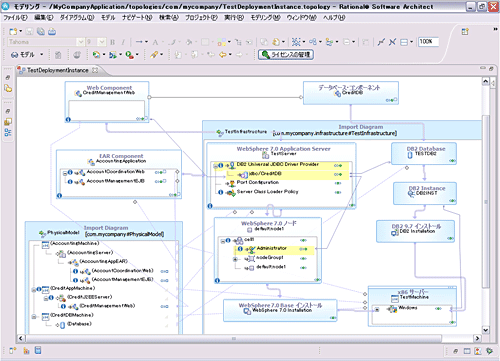Open the ファイル menu
This screenshot has width=500, height=361.
[x=15, y=17]
